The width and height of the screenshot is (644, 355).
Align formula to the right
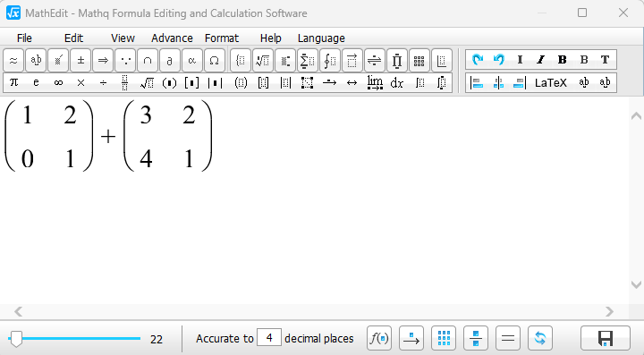click(x=520, y=83)
